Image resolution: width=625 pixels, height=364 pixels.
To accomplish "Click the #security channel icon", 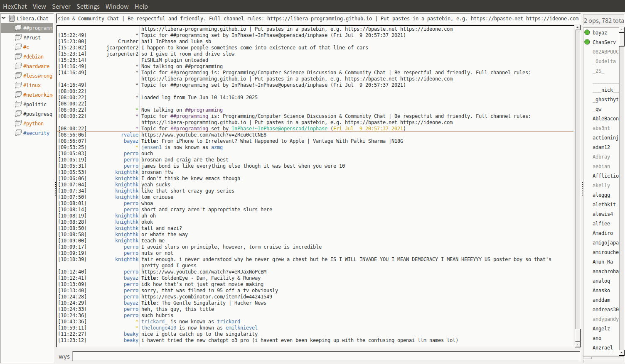I will [x=18, y=133].
